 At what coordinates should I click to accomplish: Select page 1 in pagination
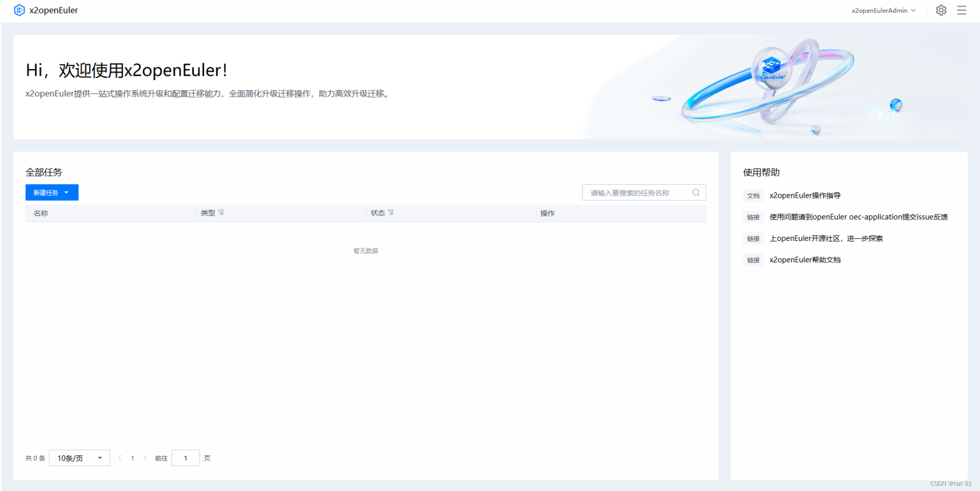pos(132,458)
